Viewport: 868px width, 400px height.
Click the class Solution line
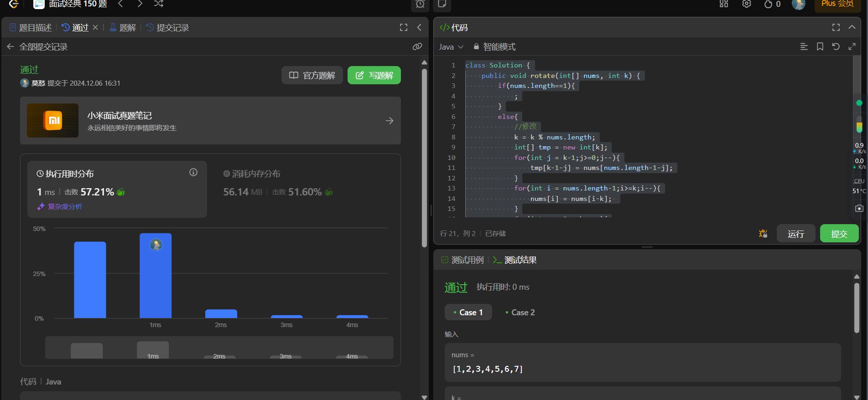point(498,65)
